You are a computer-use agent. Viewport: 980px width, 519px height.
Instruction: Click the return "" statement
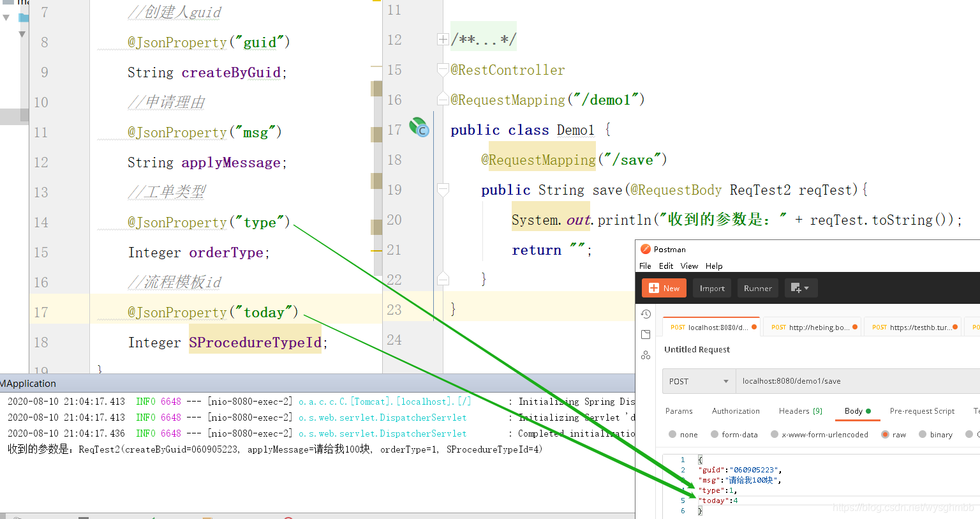(552, 250)
